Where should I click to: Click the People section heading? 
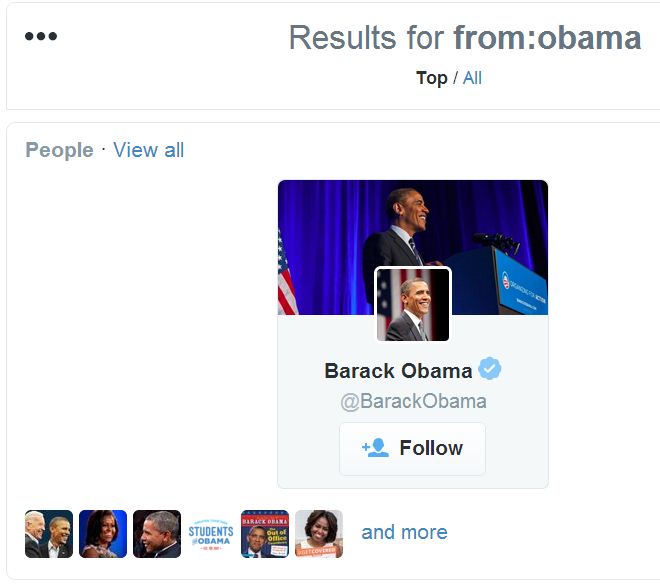coord(59,150)
